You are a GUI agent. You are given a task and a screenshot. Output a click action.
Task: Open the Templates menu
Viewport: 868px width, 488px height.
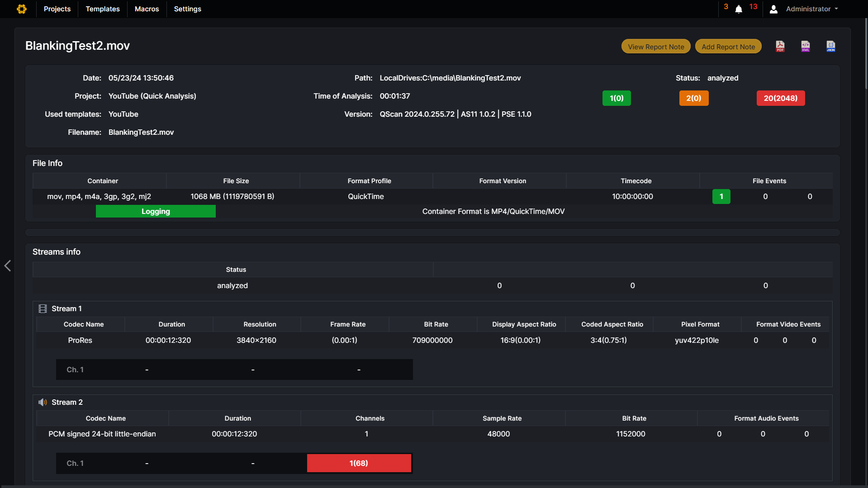tap(103, 9)
